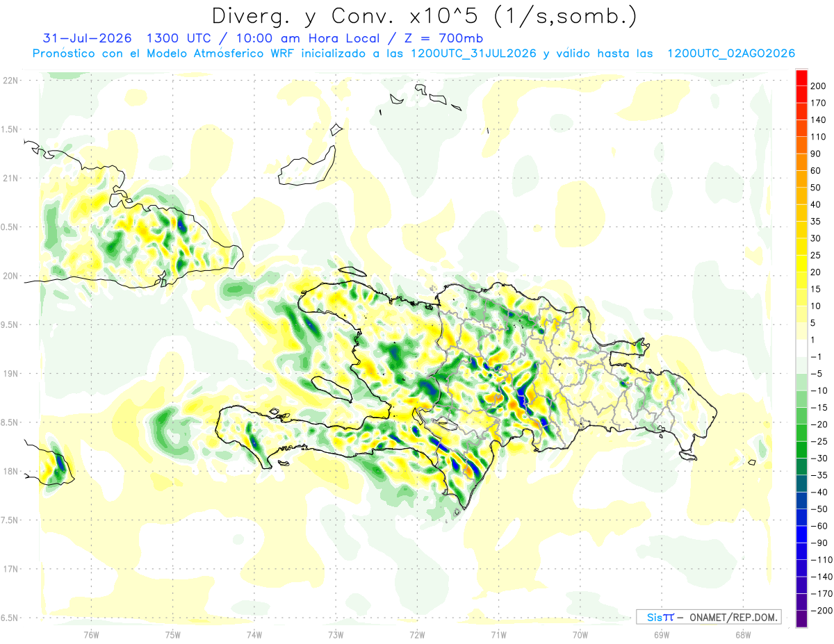The height and width of the screenshot is (644, 834).
Task: Click the '71W' longitude label
Action: tap(498, 636)
